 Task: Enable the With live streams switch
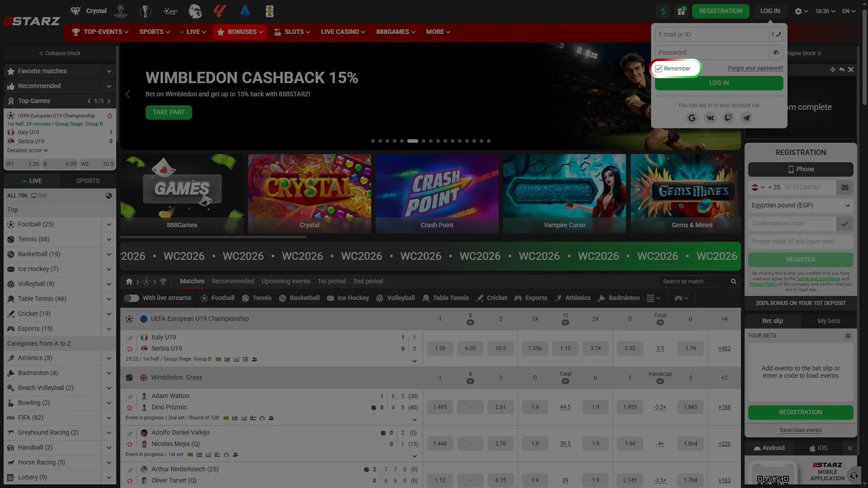[x=132, y=298]
